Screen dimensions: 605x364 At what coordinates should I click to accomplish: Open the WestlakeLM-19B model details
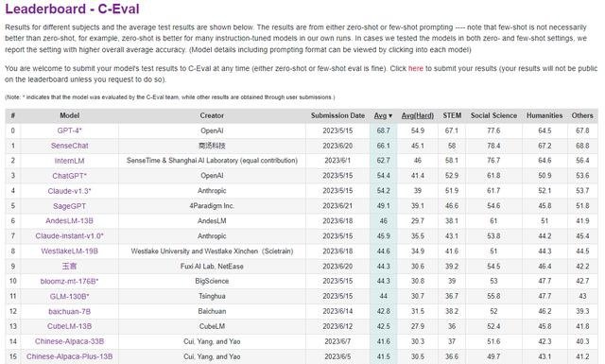(69, 251)
